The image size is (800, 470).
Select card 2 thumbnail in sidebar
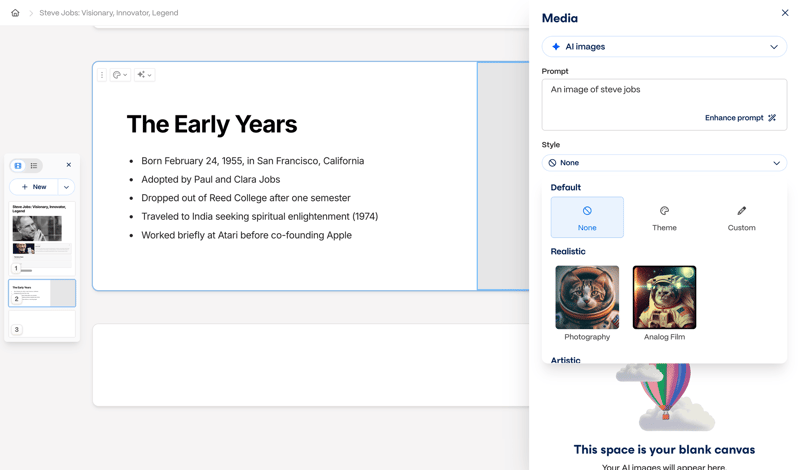click(x=42, y=293)
